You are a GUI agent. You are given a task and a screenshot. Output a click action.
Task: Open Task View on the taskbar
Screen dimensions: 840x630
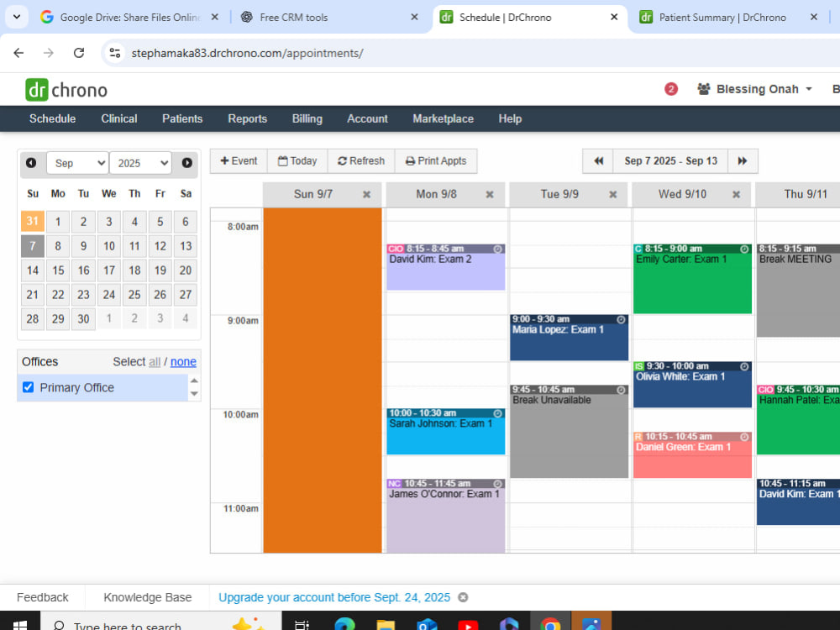[x=302, y=623]
